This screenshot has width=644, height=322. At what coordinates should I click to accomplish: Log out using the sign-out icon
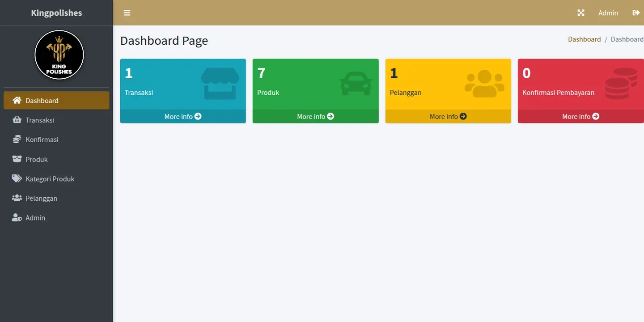coord(636,13)
